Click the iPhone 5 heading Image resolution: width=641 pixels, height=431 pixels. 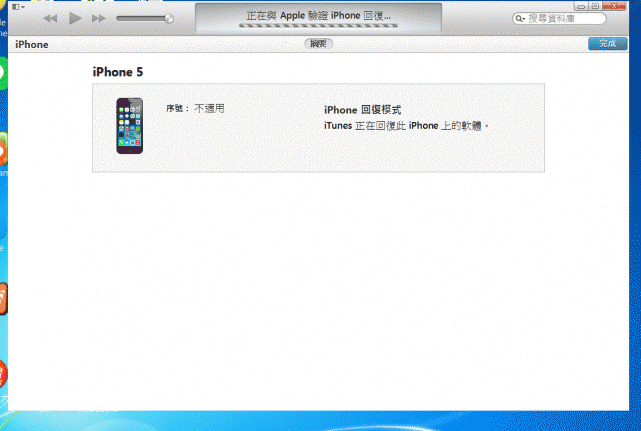tap(118, 72)
